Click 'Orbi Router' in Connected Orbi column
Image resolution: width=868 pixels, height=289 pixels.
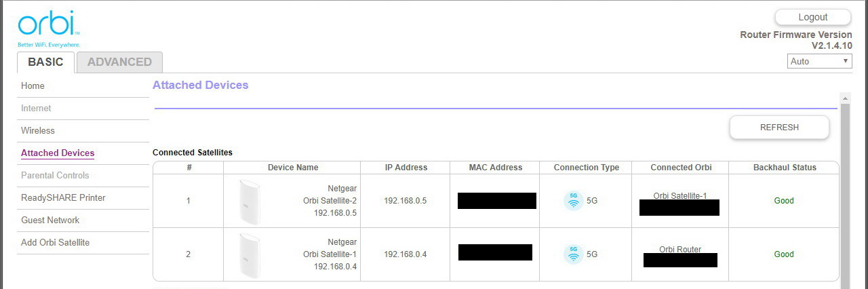[x=680, y=249]
